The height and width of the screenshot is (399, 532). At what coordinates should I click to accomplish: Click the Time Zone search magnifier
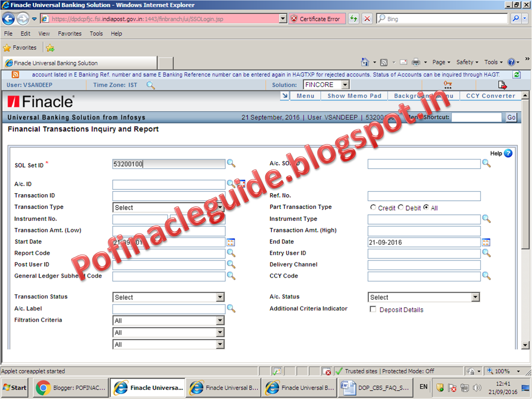151,85
